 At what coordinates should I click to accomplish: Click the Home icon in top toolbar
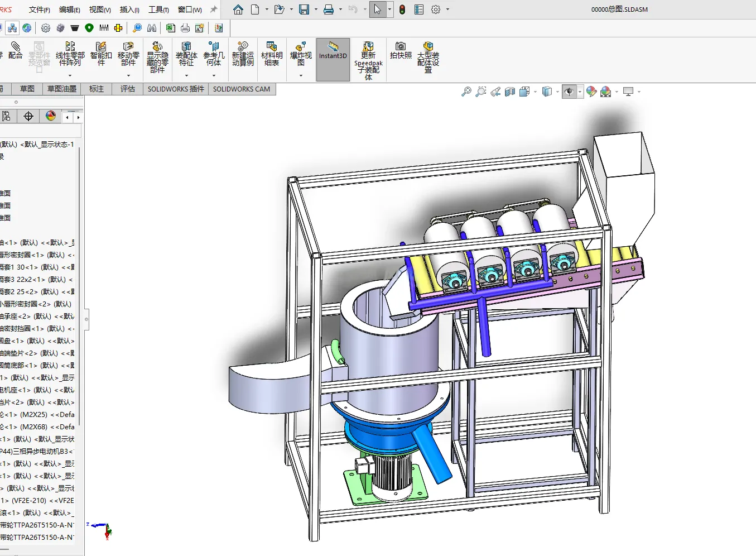(x=238, y=9)
